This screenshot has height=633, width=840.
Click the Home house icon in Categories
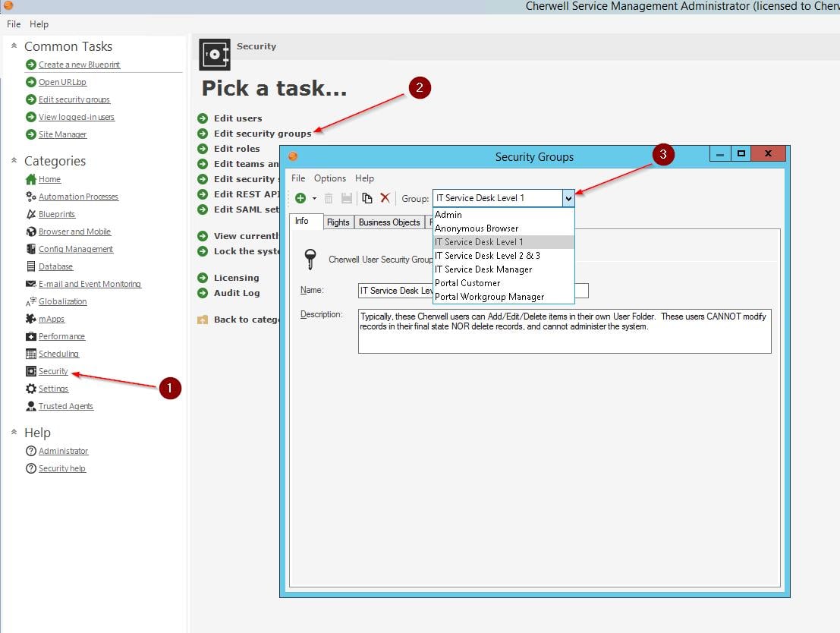[31, 179]
